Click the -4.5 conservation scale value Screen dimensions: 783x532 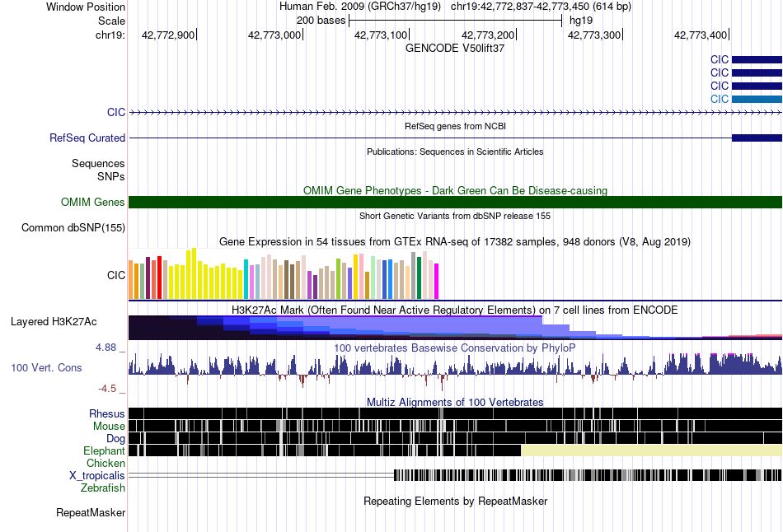[x=107, y=388]
